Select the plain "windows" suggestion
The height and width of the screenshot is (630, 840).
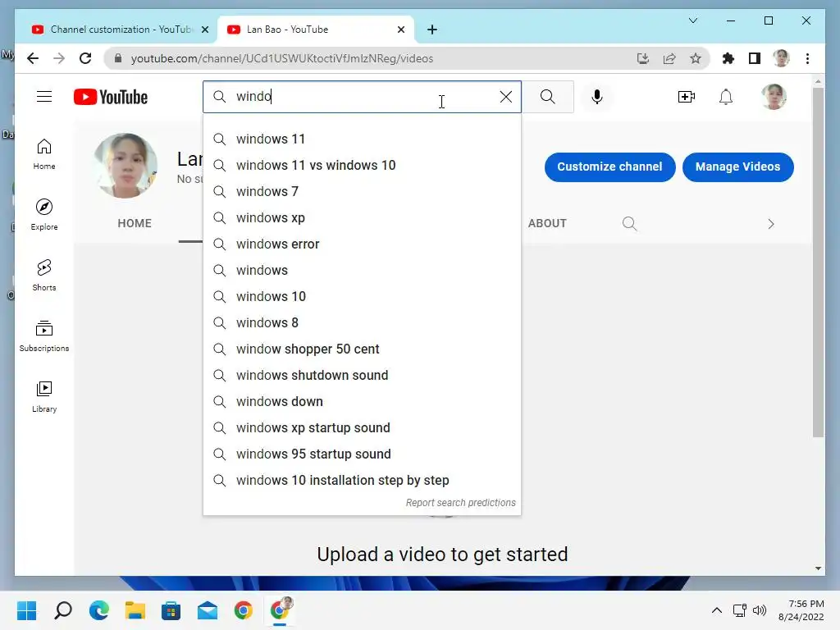[x=362, y=270]
